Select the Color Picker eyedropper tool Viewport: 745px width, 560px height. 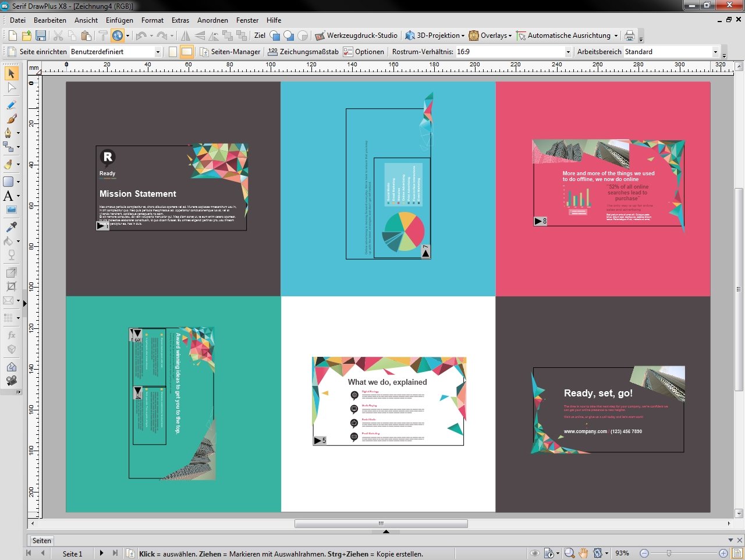click(x=11, y=227)
